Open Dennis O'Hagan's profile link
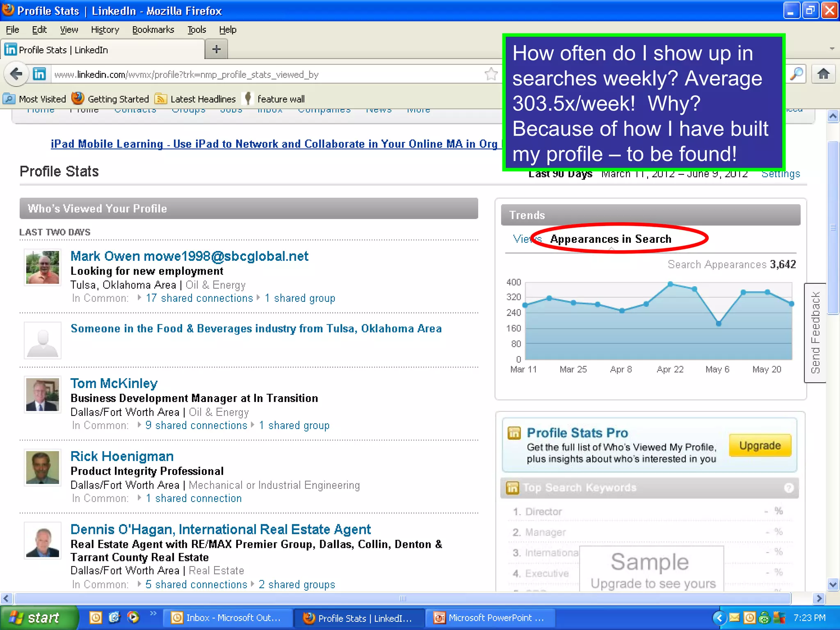This screenshot has height=630, width=840. (x=220, y=529)
